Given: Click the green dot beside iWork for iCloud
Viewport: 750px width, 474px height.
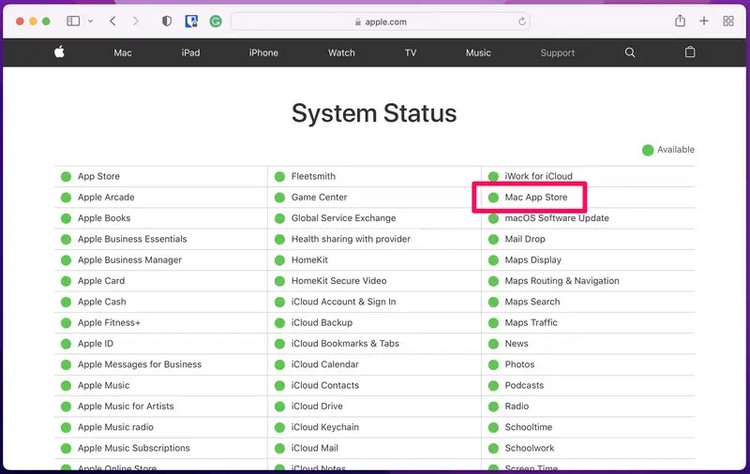Looking at the screenshot, I should tap(493, 176).
